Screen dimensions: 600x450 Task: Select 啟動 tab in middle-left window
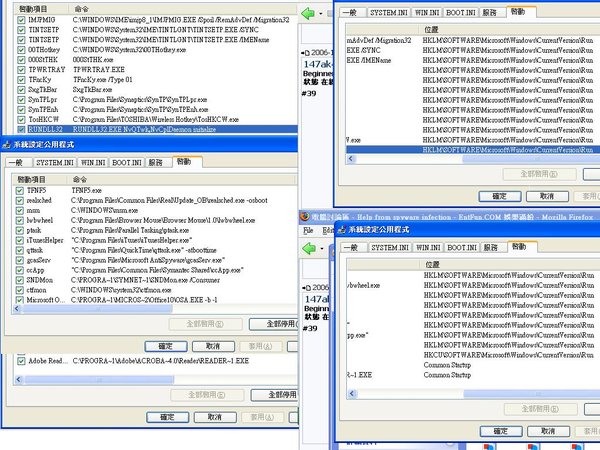(187, 161)
